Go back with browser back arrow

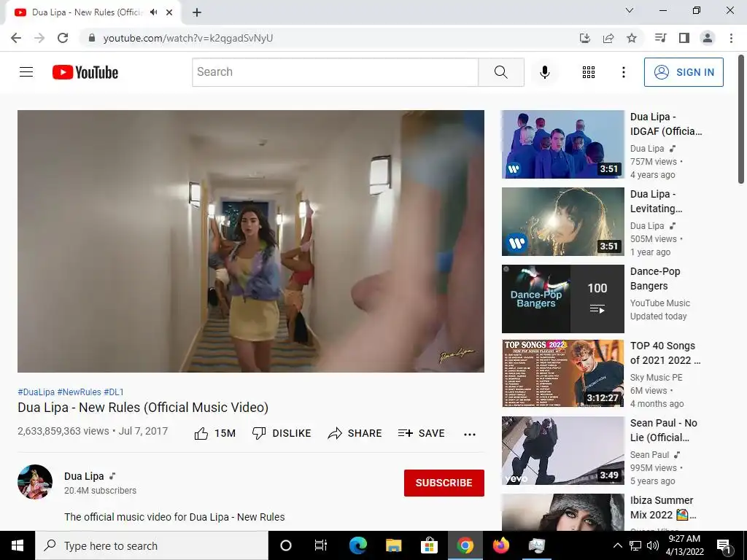point(16,38)
